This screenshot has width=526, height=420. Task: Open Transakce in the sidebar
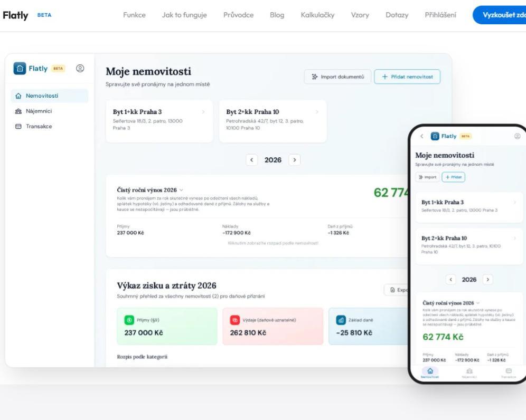pyautogui.click(x=50, y=126)
